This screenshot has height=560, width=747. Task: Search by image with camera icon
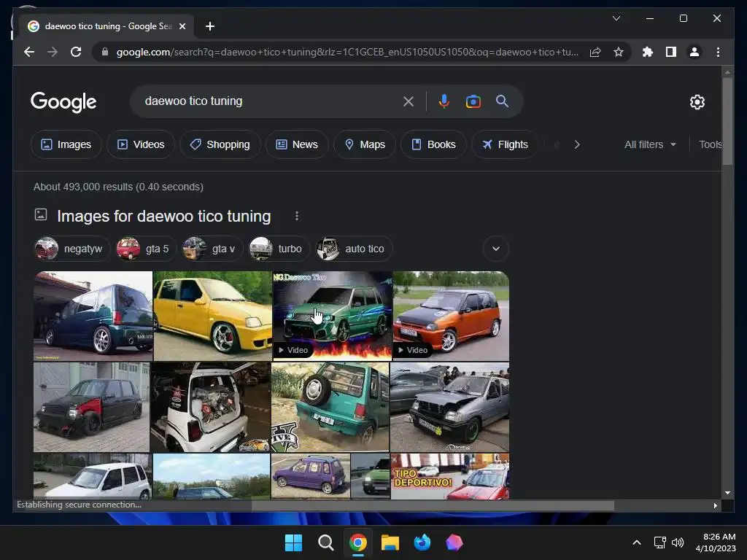click(473, 101)
